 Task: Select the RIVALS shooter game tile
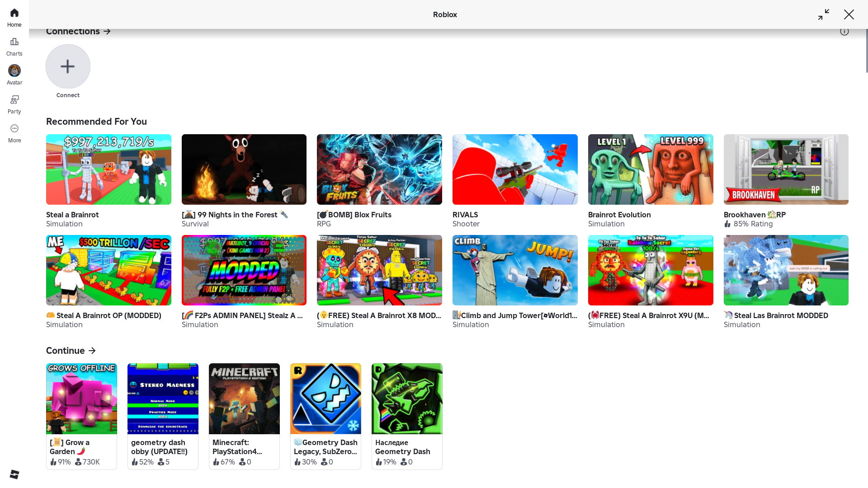515,169
